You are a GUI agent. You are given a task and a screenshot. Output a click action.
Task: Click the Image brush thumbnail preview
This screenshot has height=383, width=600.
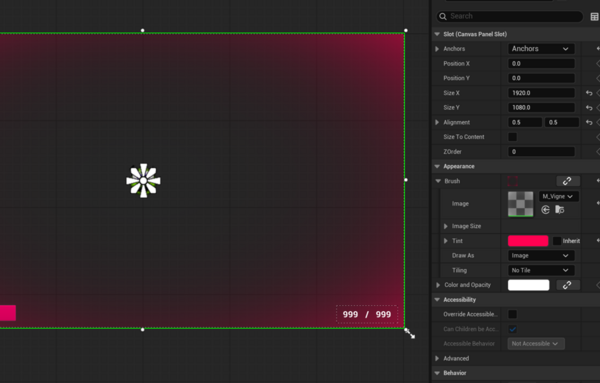[520, 204]
